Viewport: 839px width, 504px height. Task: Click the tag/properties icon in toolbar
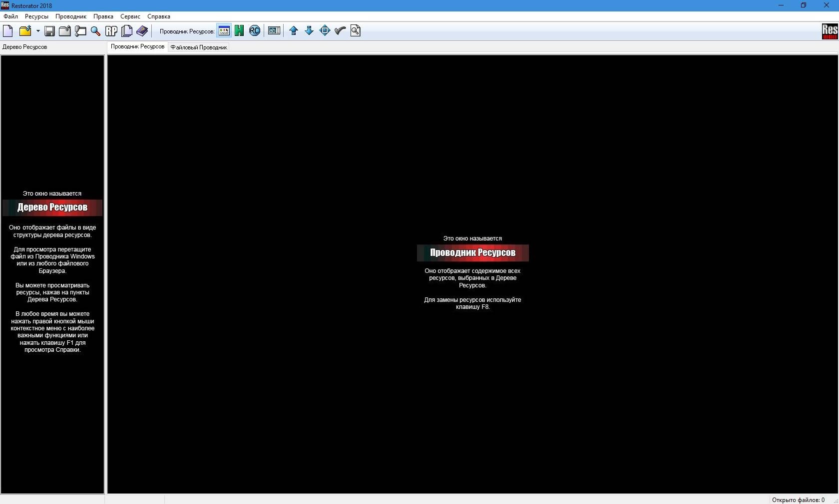[x=80, y=31]
